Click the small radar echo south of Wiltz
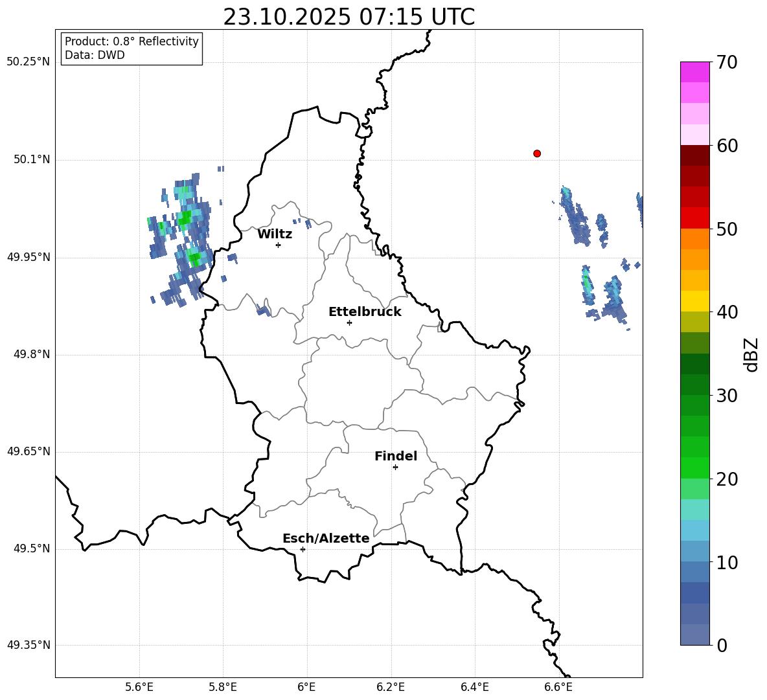The height and width of the screenshot is (700, 767). coord(263,310)
